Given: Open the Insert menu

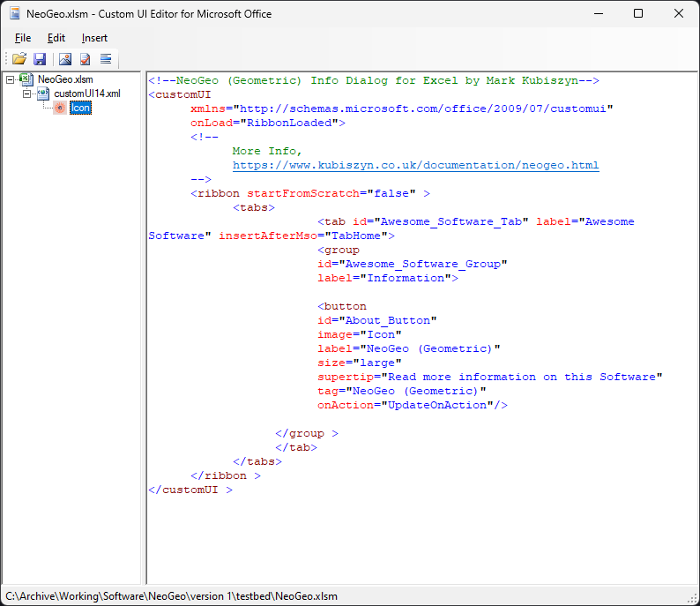Looking at the screenshot, I should coord(94,38).
